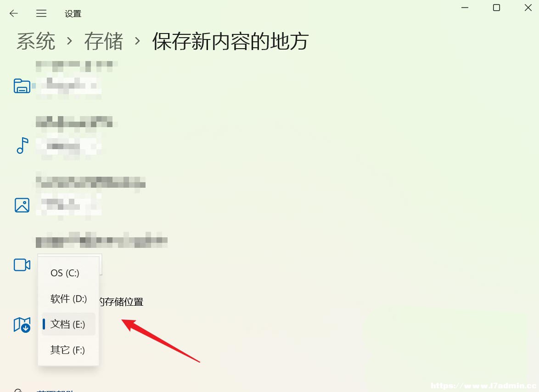539x392 pixels.
Task: Close the settings window
Action: click(528, 7)
